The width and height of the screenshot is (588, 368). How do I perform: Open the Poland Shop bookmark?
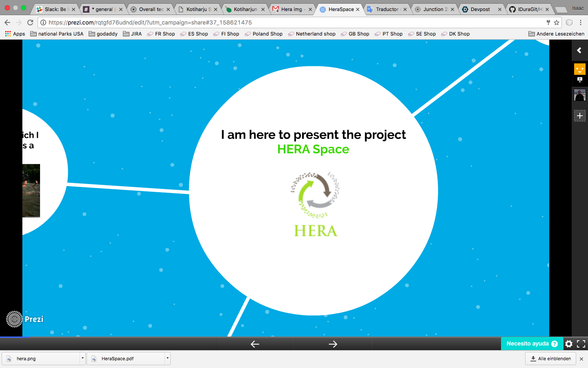tap(263, 34)
